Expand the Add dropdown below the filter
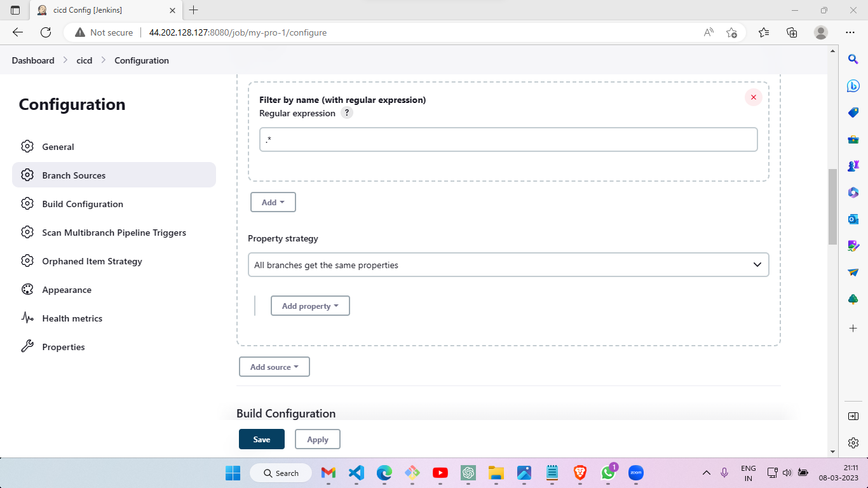868x488 pixels. coord(273,201)
